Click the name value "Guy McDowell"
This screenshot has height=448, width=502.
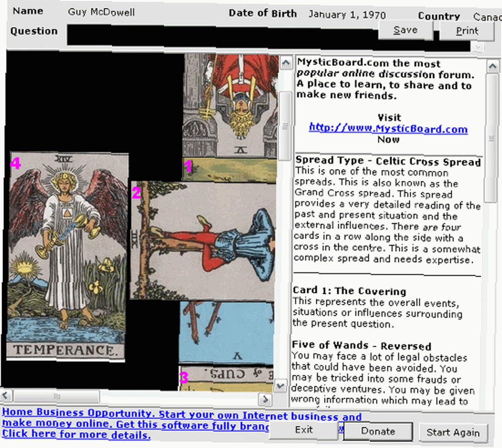(x=101, y=12)
